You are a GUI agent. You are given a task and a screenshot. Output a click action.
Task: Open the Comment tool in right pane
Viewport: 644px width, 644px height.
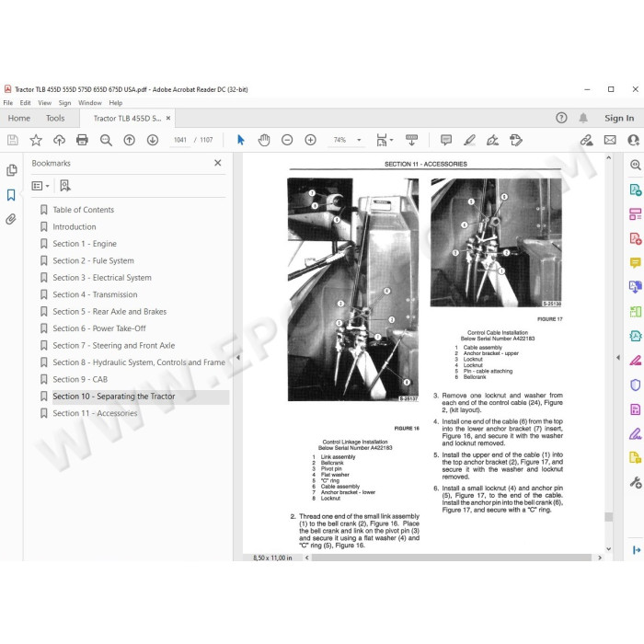pos(636,262)
